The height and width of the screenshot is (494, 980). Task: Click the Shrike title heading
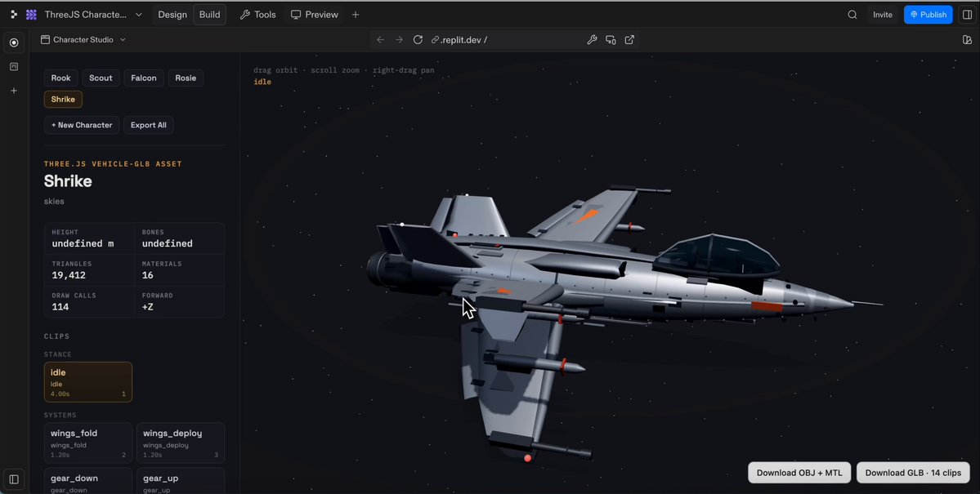(68, 181)
